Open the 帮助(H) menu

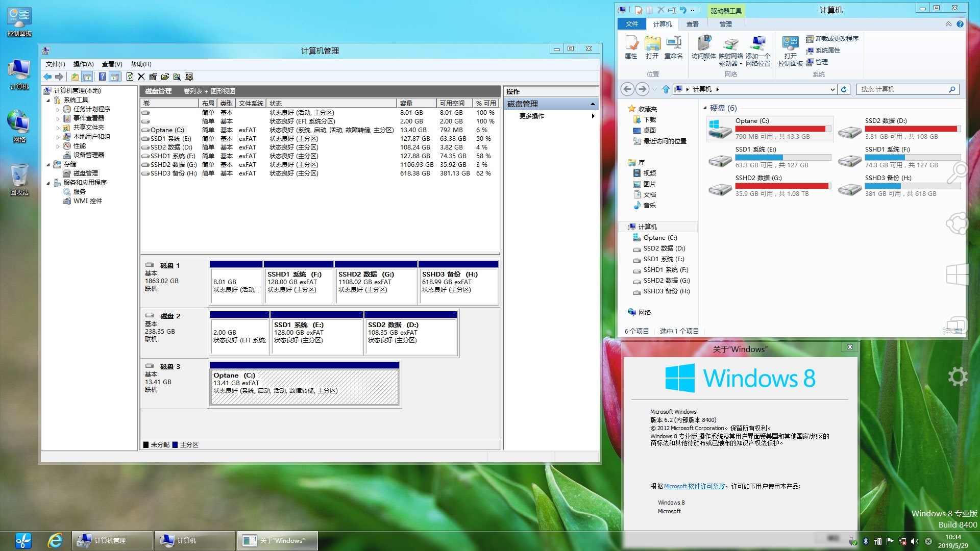141,64
